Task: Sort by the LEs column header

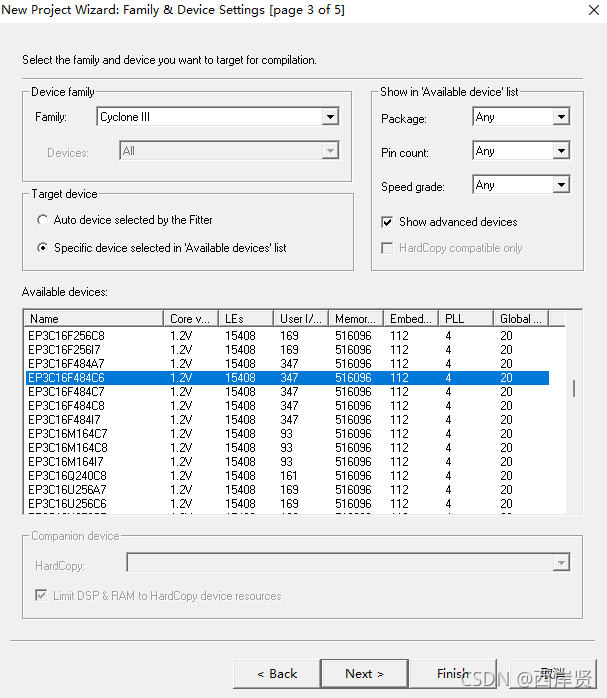Action: (x=246, y=319)
